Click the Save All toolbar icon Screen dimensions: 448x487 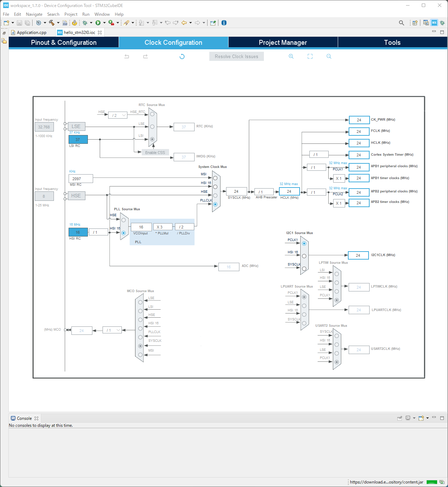(x=27, y=23)
